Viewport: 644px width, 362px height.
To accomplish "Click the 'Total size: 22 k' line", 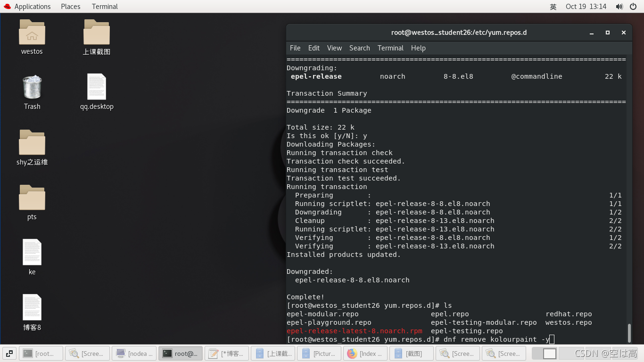I will coord(321,127).
